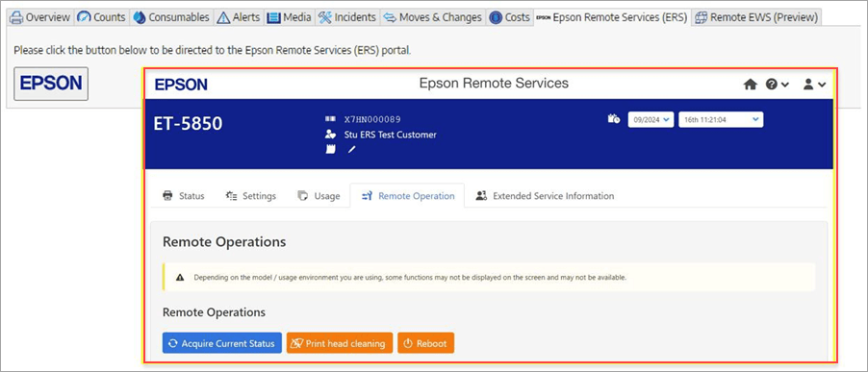
Task: Open the Alerts tab
Action: pyautogui.click(x=239, y=17)
